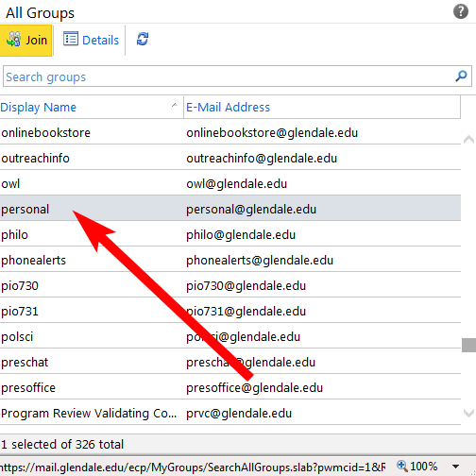
Task: Click the scroll up arrow of list
Action: 468,139
